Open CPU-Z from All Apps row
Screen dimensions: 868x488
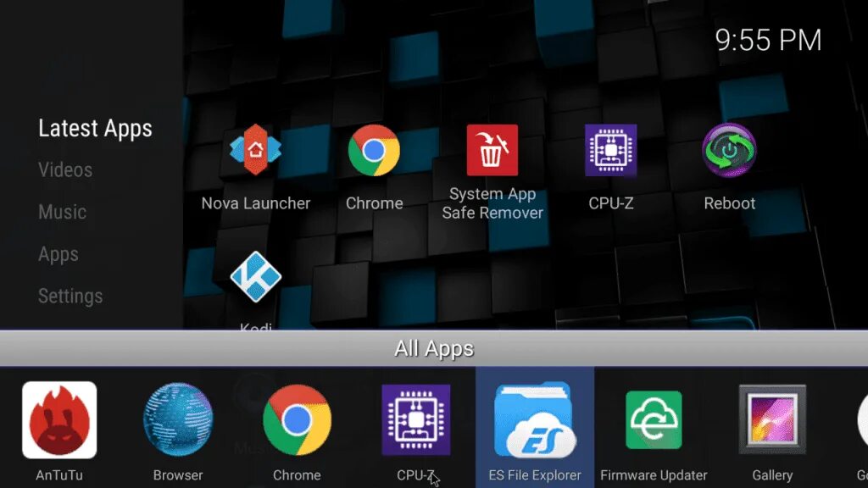pos(415,420)
